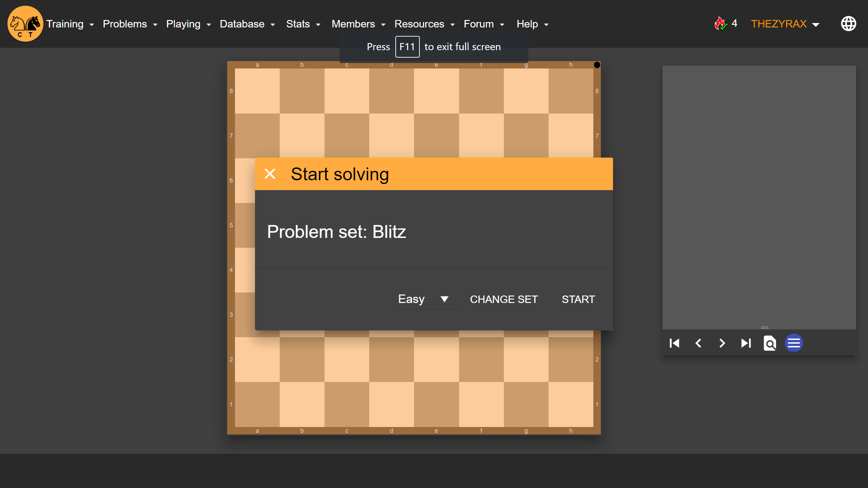Open the document search preview icon
868x488 pixels.
tap(770, 343)
